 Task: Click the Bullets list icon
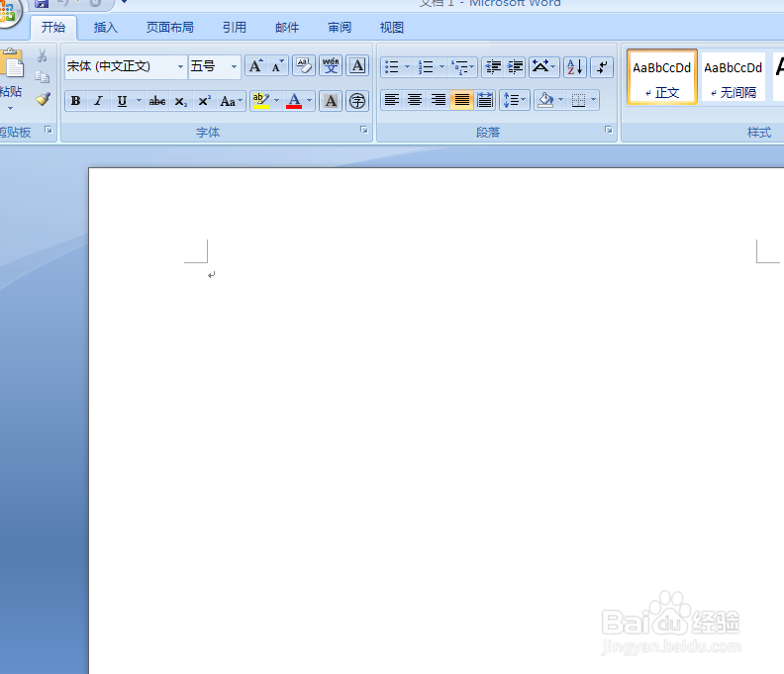tap(391, 66)
